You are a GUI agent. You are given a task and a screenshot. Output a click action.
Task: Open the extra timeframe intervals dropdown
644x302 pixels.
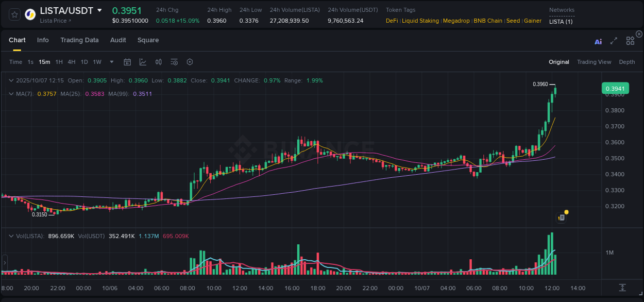click(x=111, y=62)
